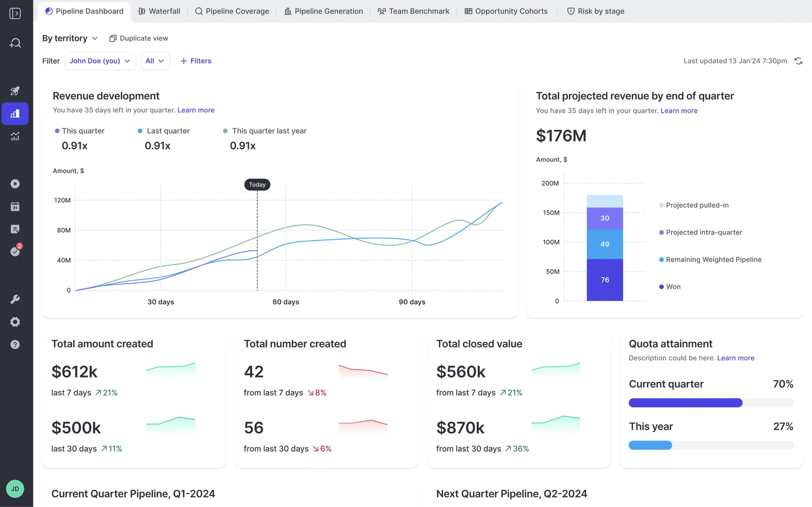Open the All filter dropdown
Screen dimensions: 812x507
(155, 61)
